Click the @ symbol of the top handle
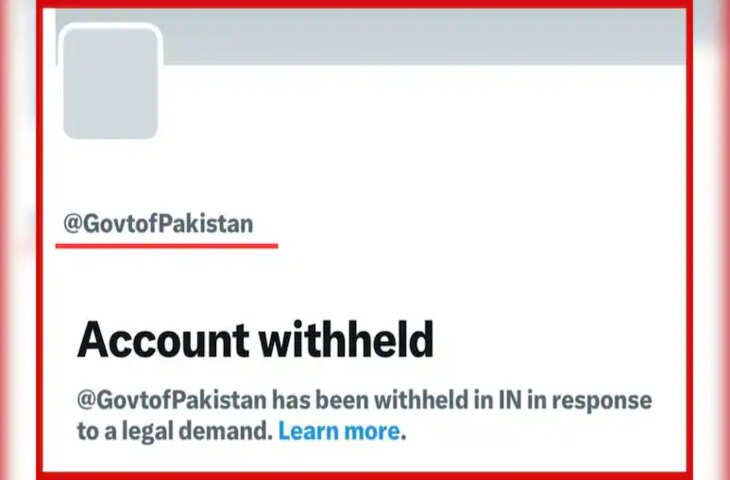This screenshot has height=480, width=730. (73, 224)
